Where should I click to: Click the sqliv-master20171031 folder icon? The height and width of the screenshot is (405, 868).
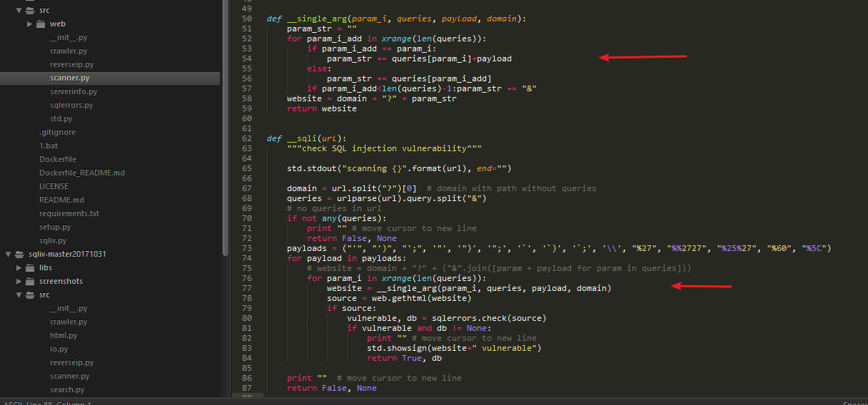tap(19, 254)
